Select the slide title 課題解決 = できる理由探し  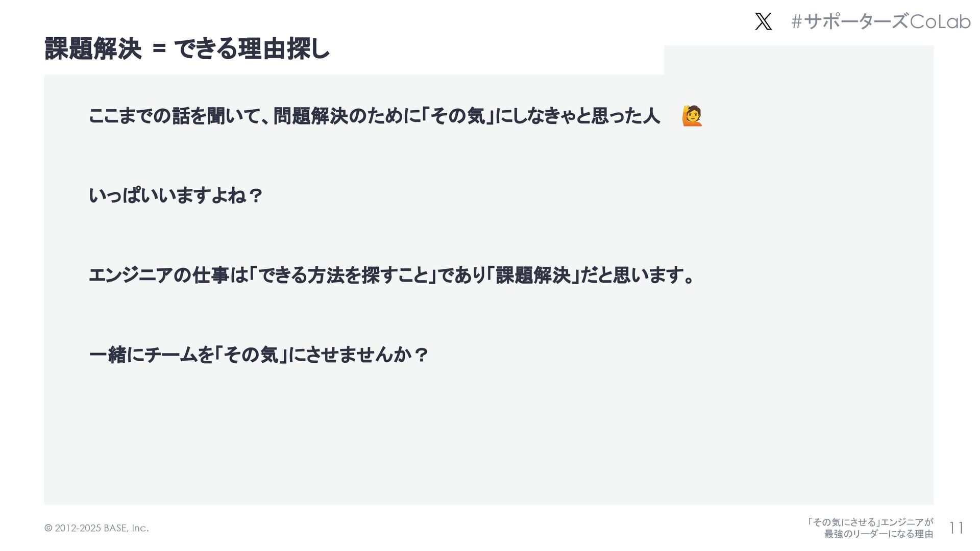pyautogui.click(x=187, y=49)
